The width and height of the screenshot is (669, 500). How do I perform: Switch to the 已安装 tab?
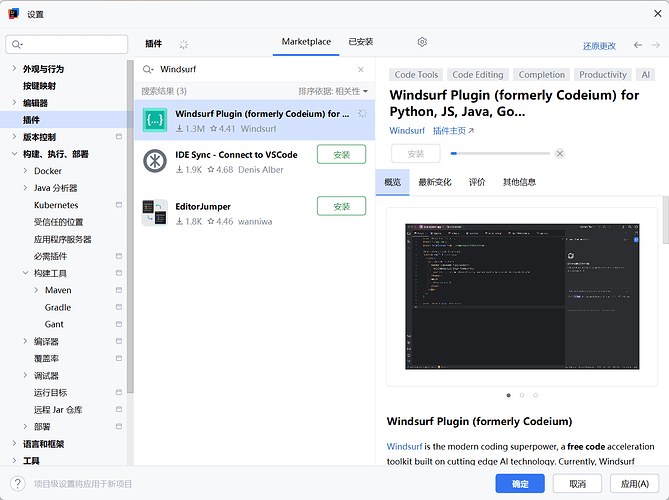click(361, 42)
